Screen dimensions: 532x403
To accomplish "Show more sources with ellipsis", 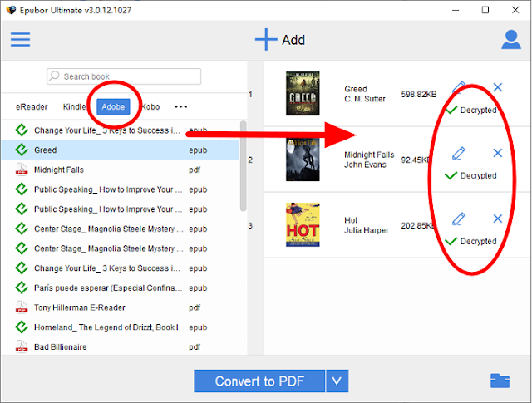I will 180,106.
